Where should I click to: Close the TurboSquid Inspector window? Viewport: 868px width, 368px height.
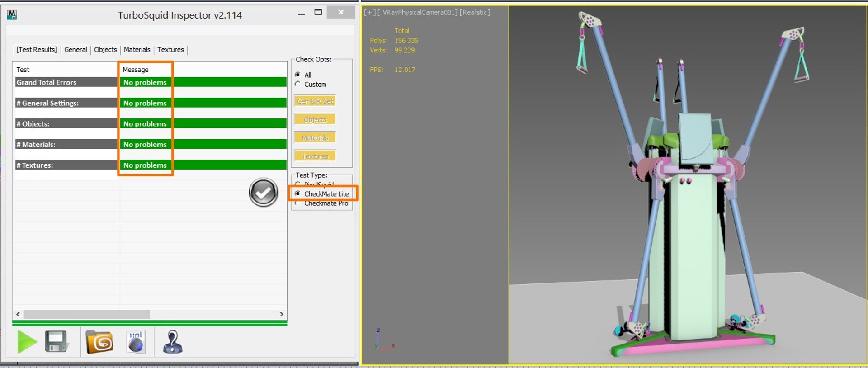pyautogui.click(x=341, y=12)
